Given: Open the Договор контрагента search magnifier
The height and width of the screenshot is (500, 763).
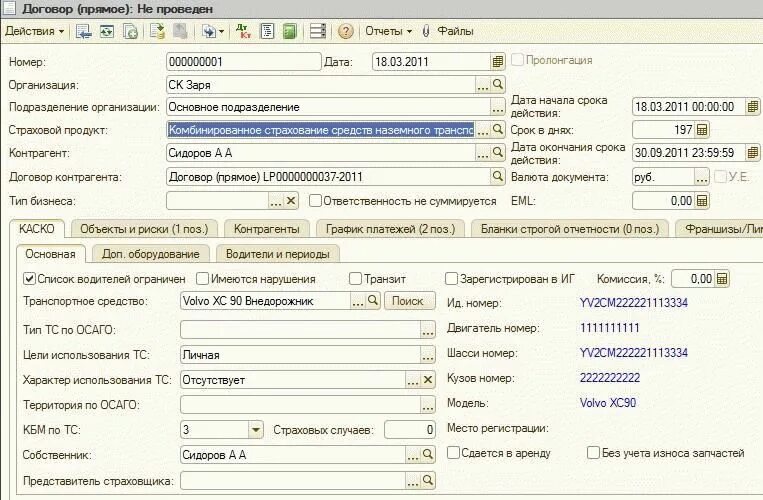Looking at the screenshot, I should [x=497, y=176].
